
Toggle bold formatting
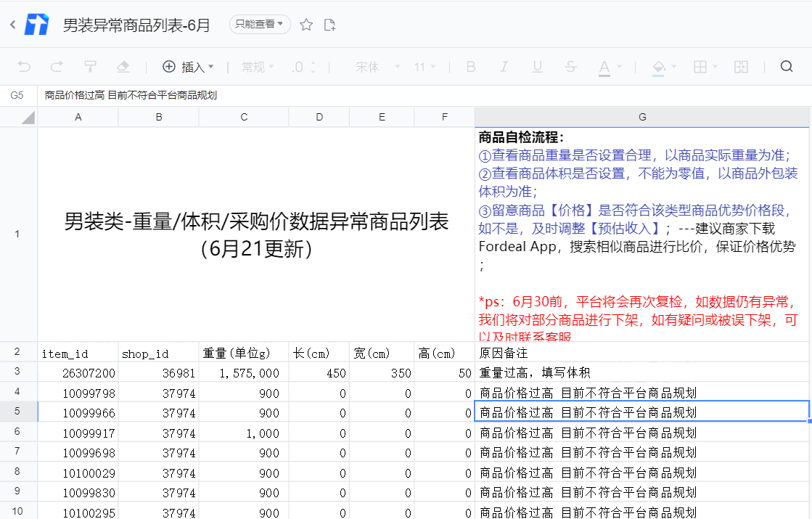(470, 66)
